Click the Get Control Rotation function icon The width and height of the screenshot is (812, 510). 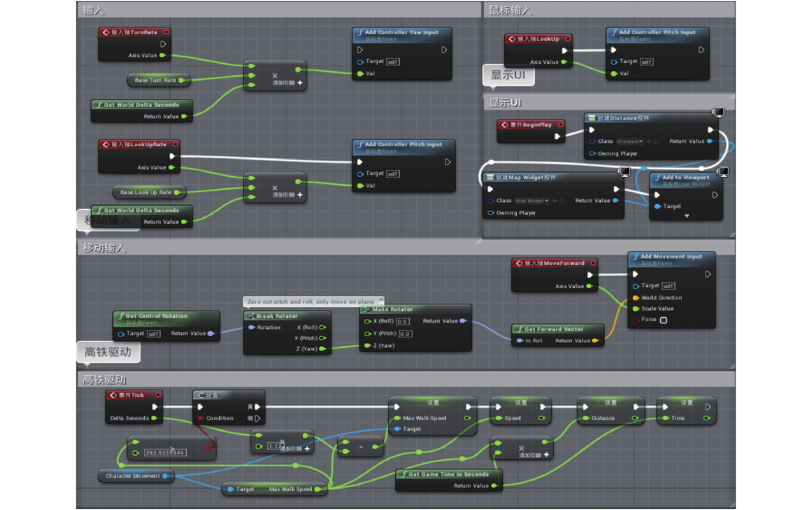pyautogui.click(x=121, y=316)
